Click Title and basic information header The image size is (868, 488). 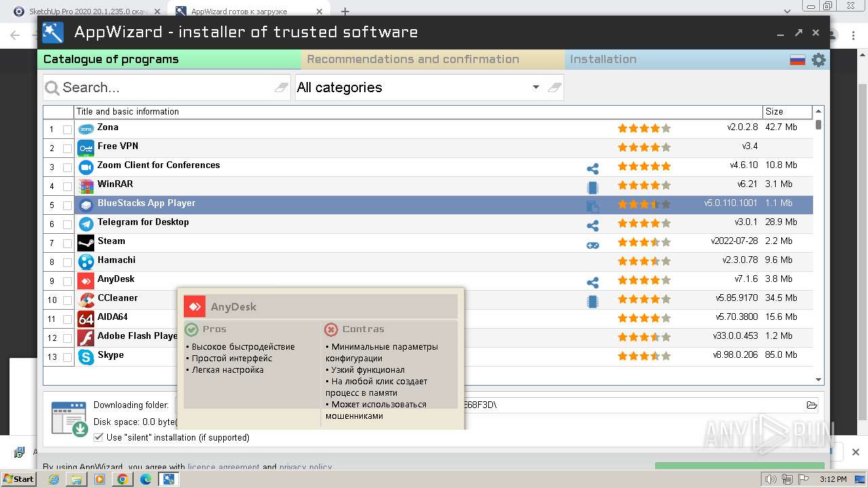(x=418, y=112)
